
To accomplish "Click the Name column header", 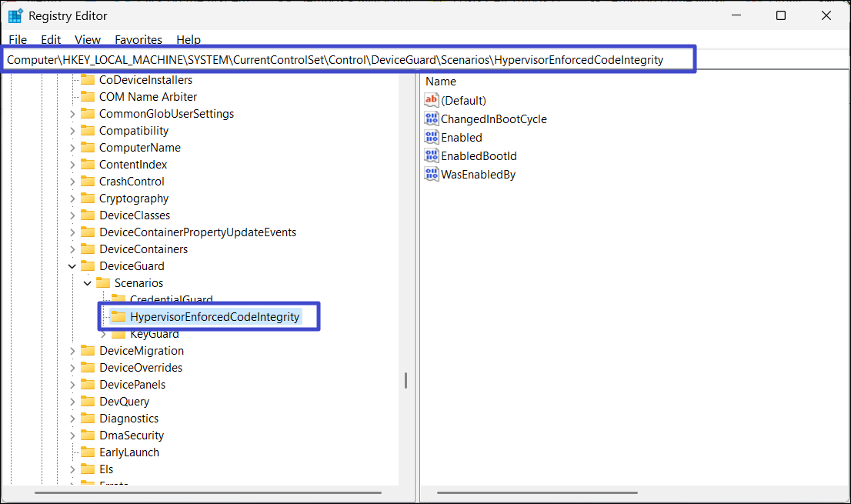I will point(441,82).
